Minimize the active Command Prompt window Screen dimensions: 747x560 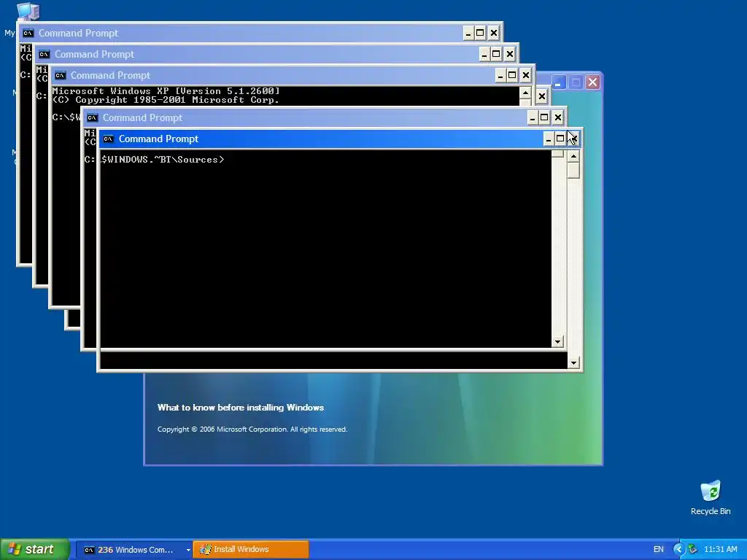click(x=549, y=139)
